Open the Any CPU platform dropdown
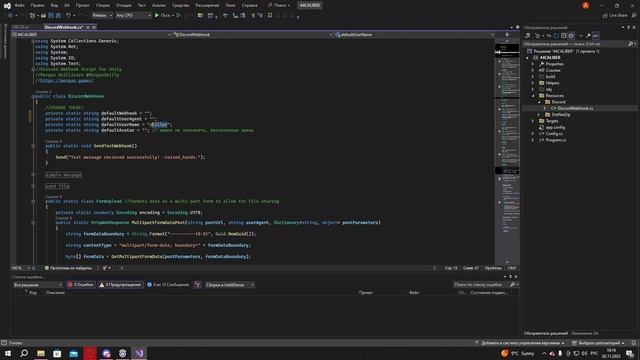 [133, 16]
